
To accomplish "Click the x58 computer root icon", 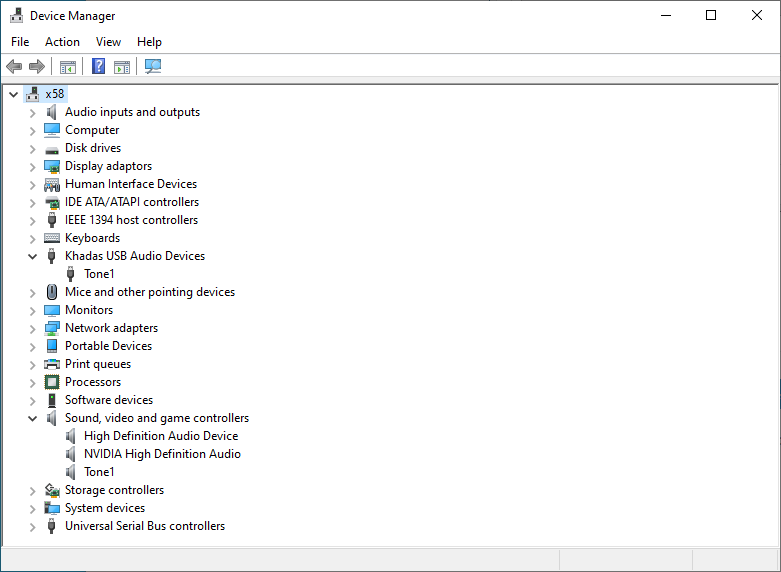I will [x=33, y=94].
